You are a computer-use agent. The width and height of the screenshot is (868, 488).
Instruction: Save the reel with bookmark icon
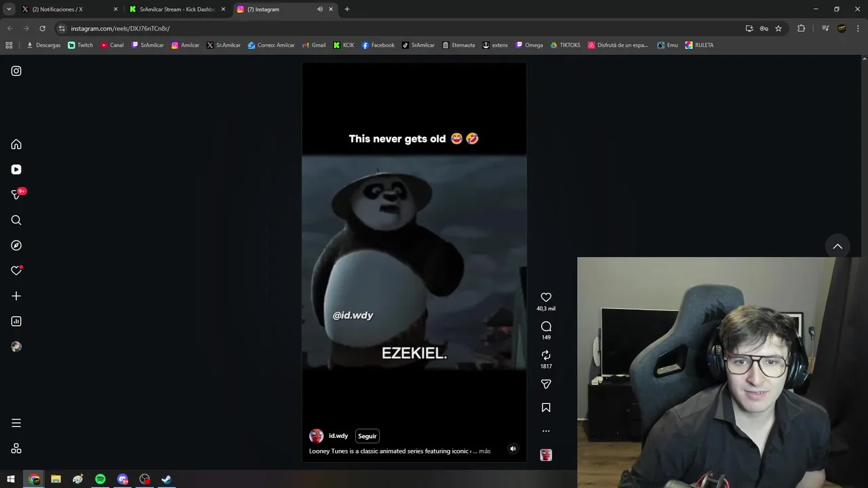pos(546,407)
